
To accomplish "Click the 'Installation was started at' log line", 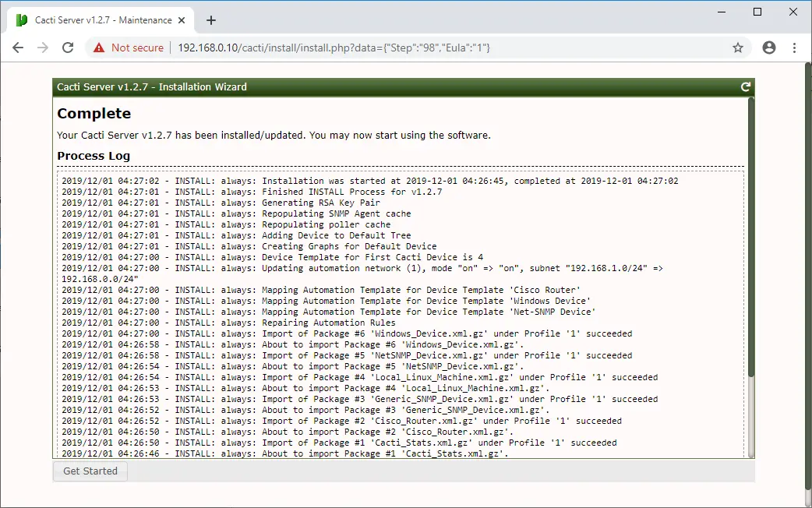I will [369, 181].
